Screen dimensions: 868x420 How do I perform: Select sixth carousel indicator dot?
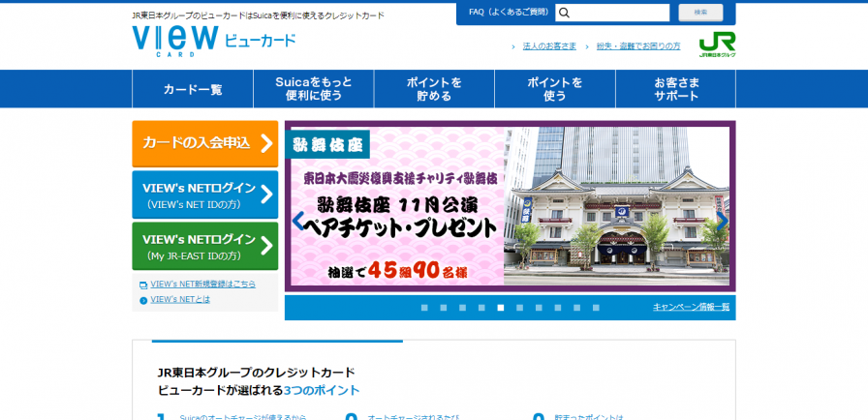pyautogui.click(x=519, y=308)
